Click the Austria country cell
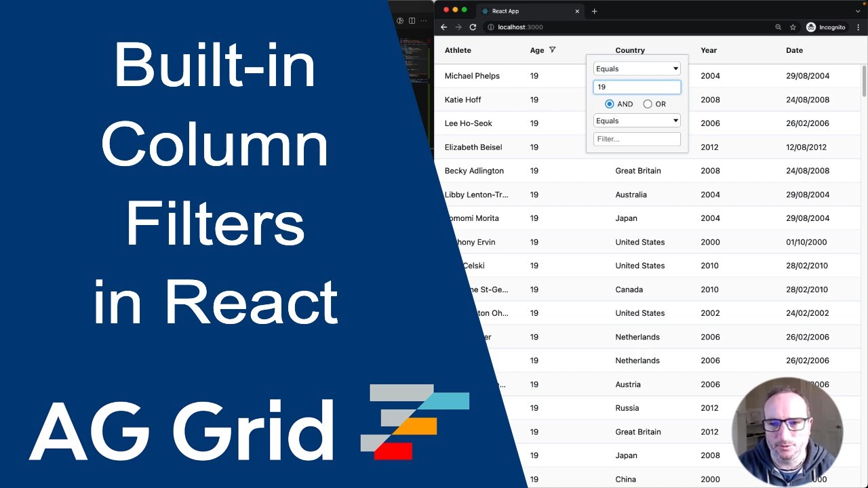The width and height of the screenshot is (868, 488). 628,384
